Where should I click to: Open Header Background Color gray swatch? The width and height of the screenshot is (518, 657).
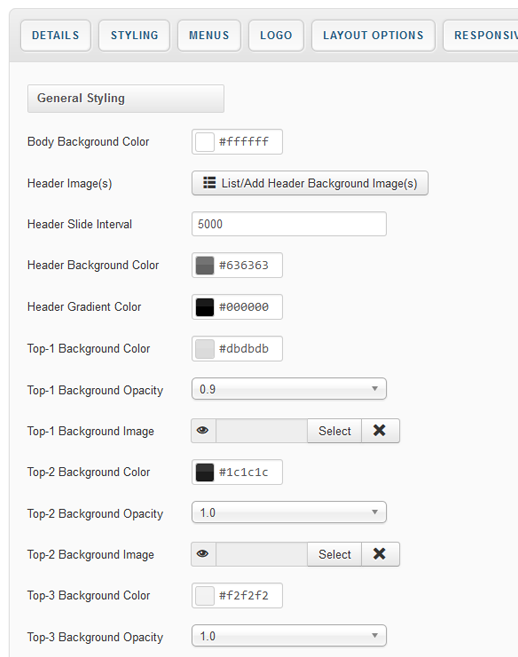click(205, 265)
